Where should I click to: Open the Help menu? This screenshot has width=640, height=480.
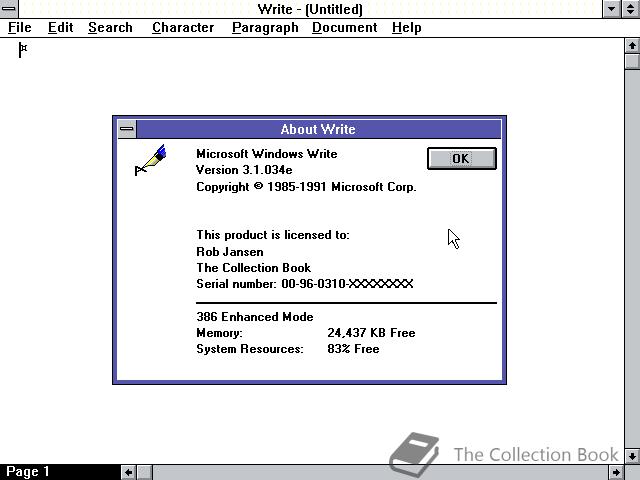pos(407,27)
